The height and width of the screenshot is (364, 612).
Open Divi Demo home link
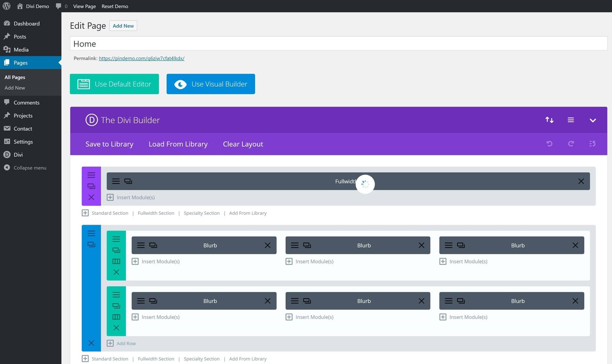point(33,6)
